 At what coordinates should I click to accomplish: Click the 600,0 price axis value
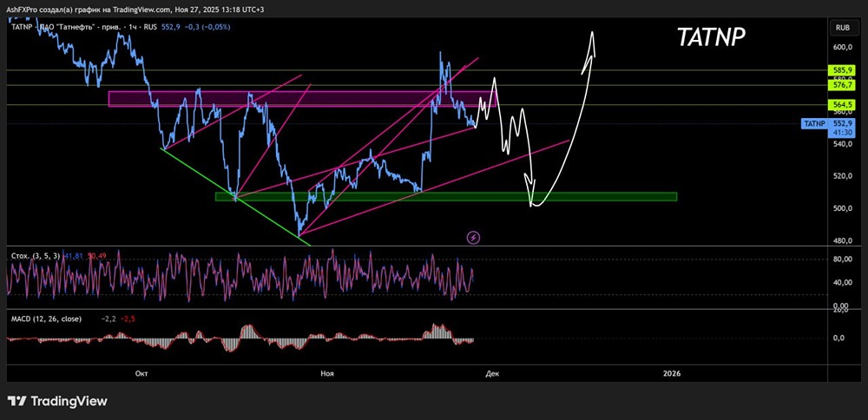(843, 48)
